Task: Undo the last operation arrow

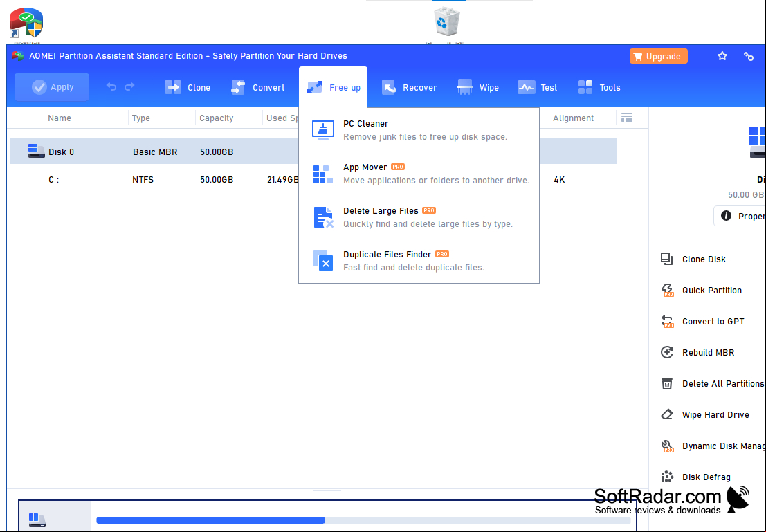Action: (x=111, y=87)
